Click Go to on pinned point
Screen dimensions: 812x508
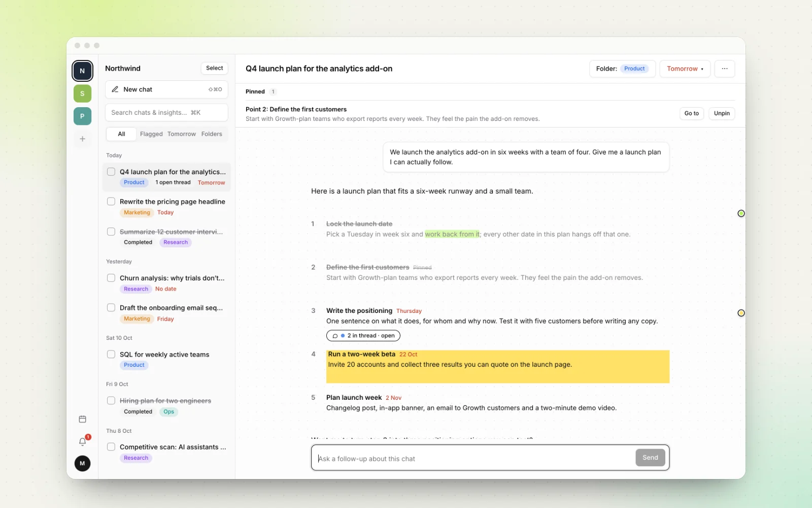tap(692, 113)
